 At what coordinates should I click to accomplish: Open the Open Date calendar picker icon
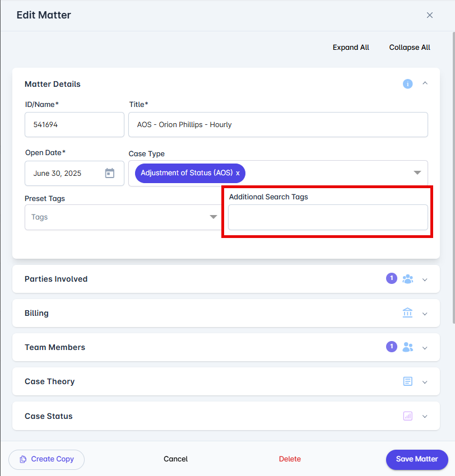(x=110, y=173)
